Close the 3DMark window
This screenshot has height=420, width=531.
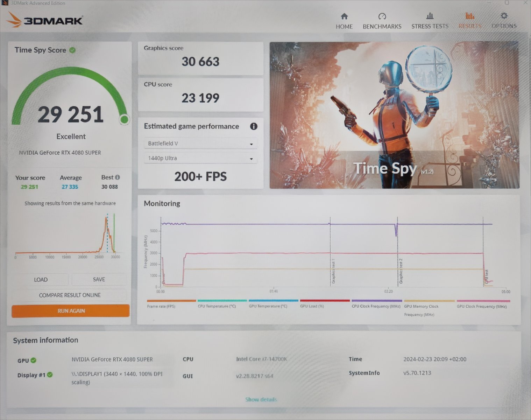tap(525, 3)
